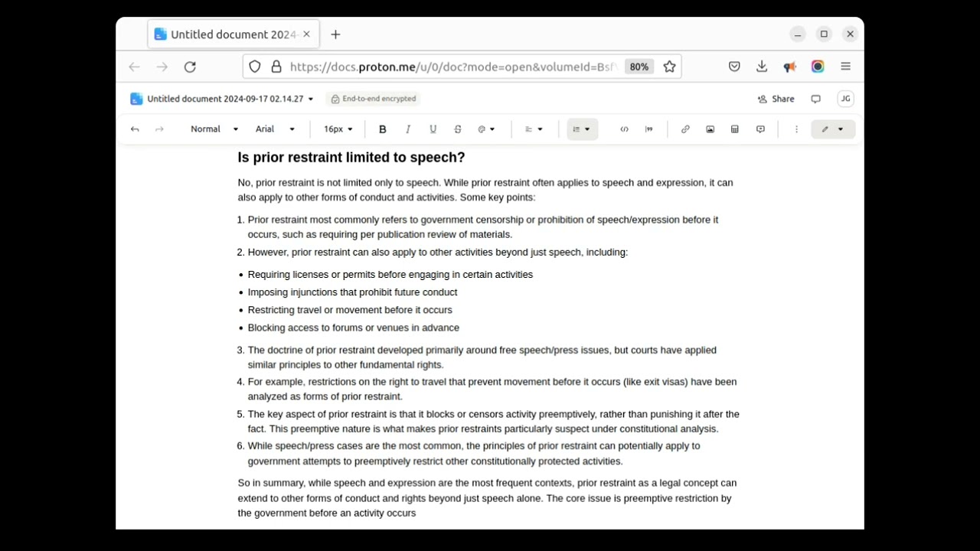Apply strikethrough formatting in the toolbar
Screen dimensions: 980x551
pyautogui.click(x=458, y=129)
